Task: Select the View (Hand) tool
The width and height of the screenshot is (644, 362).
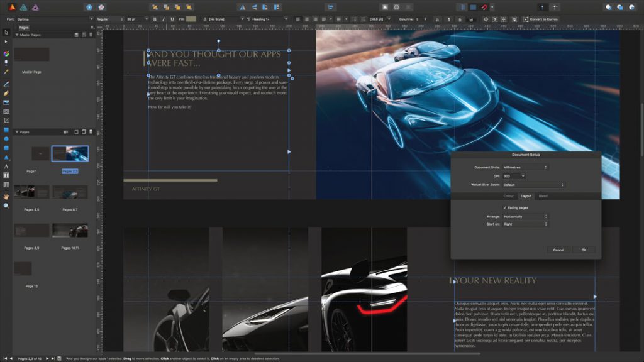Action: 5,197
